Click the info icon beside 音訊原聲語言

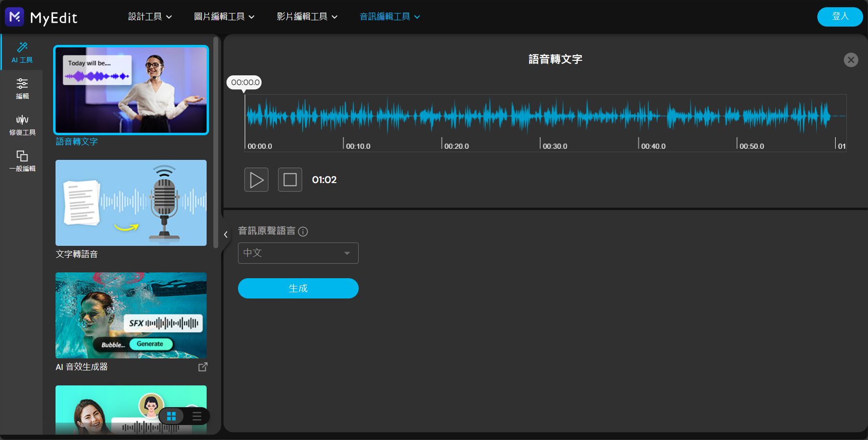pyautogui.click(x=303, y=231)
